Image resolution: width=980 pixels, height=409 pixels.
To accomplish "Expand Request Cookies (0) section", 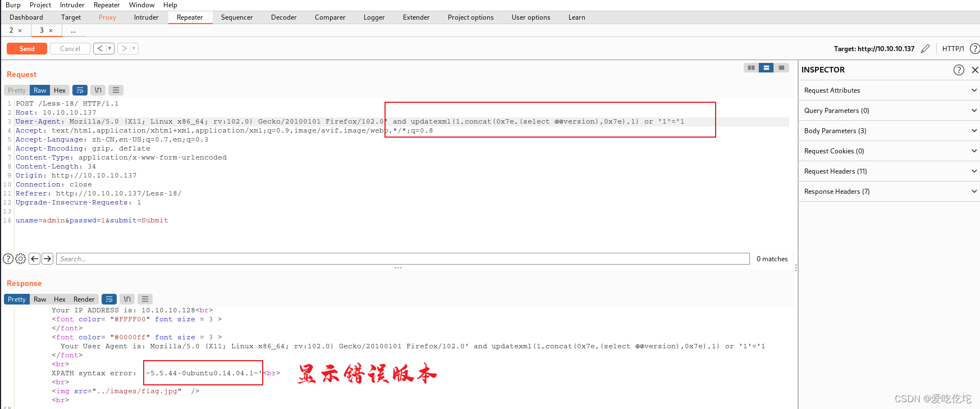I will [x=889, y=151].
